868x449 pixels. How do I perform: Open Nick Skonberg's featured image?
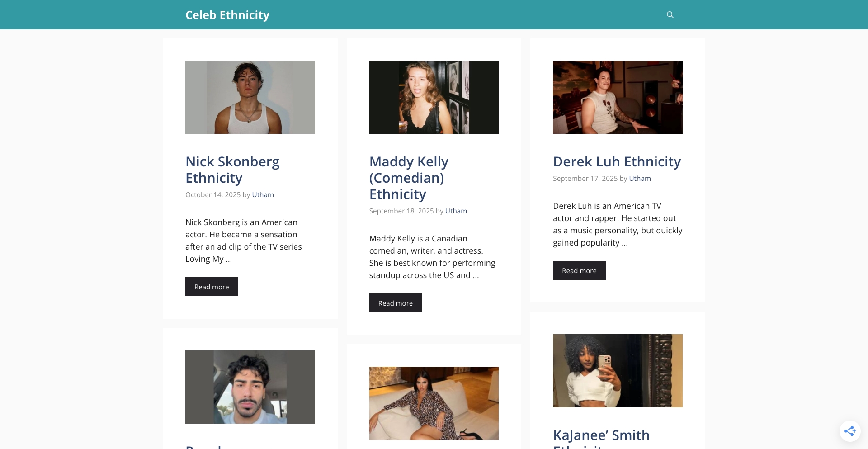(x=250, y=97)
